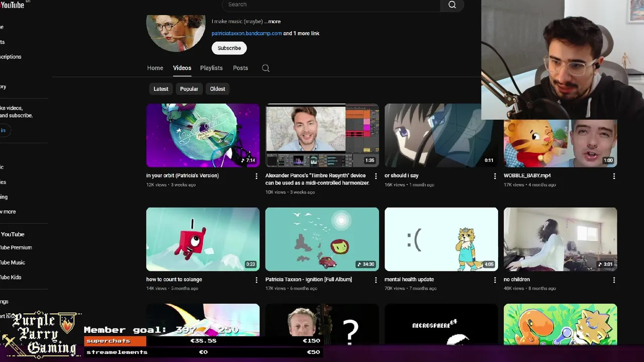Click title 'how to count to solange'
The height and width of the screenshot is (362, 644).
pyautogui.click(x=174, y=280)
